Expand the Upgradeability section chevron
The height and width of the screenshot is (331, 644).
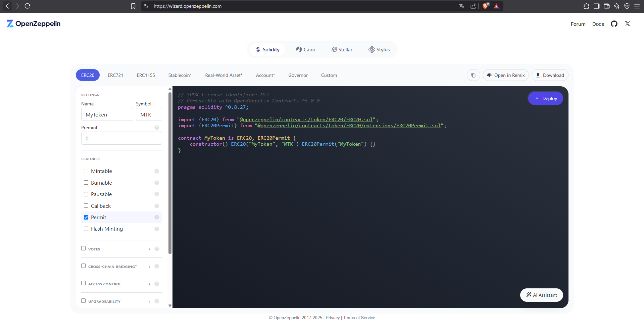point(149,301)
